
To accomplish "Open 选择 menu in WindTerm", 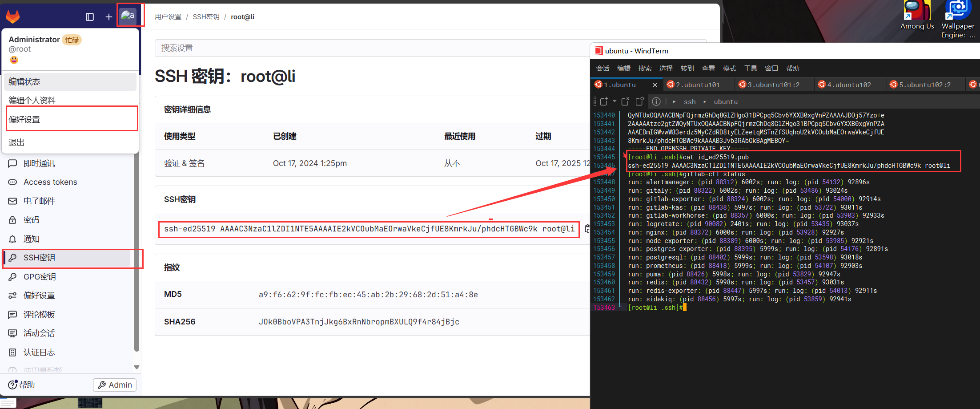I will pyautogui.click(x=666, y=68).
